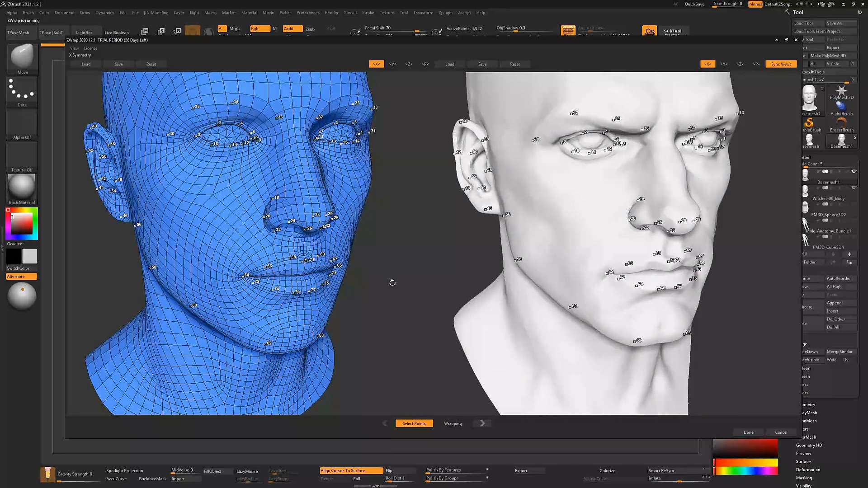Click the main color picker square
This screenshot has width=868, height=488.
(22, 224)
